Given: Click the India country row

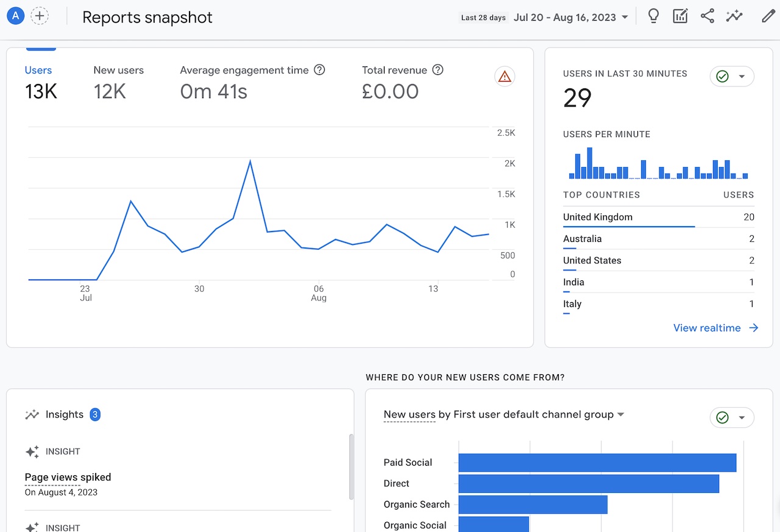Looking at the screenshot, I should click(659, 282).
